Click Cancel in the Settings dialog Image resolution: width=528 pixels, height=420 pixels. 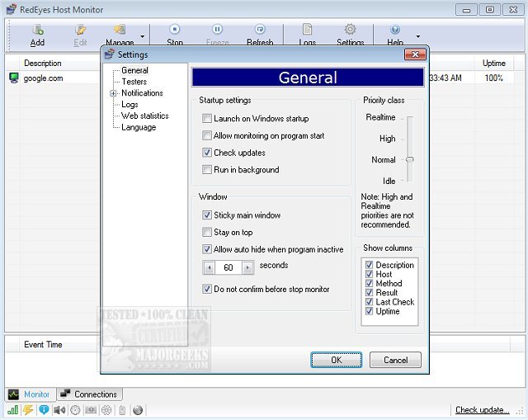(395, 360)
